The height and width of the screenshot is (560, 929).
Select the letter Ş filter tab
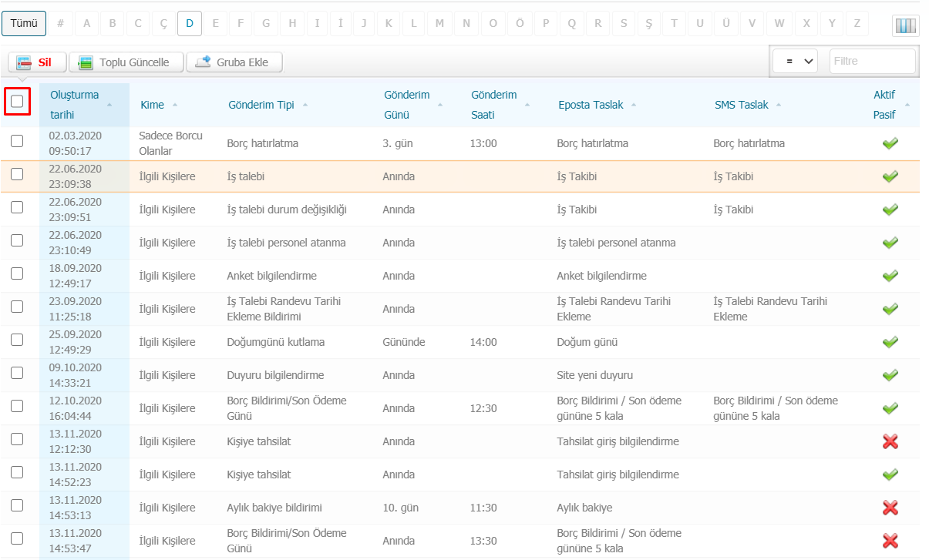coord(648,24)
